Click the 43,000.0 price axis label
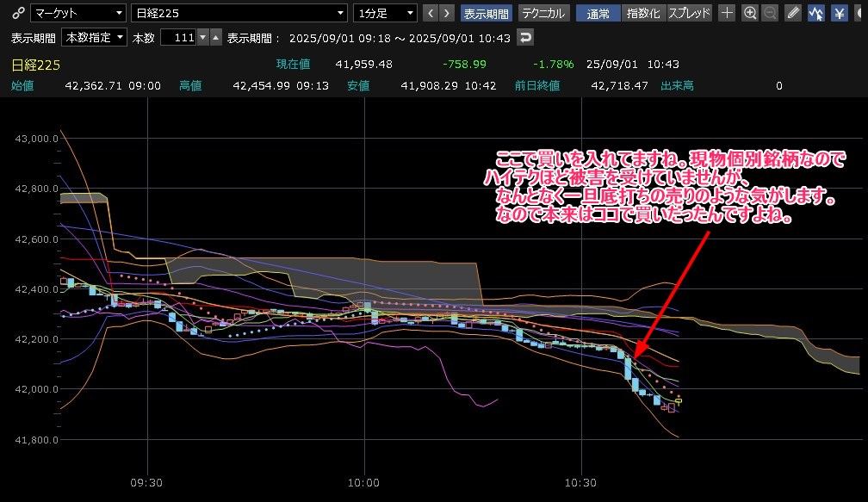The height and width of the screenshot is (502, 868). pyautogui.click(x=36, y=139)
